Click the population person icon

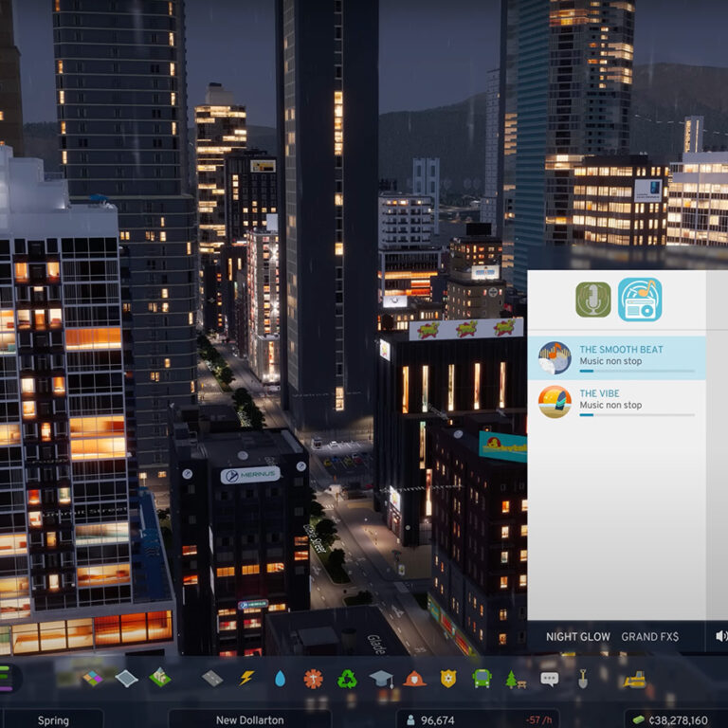click(x=410, y=719)
